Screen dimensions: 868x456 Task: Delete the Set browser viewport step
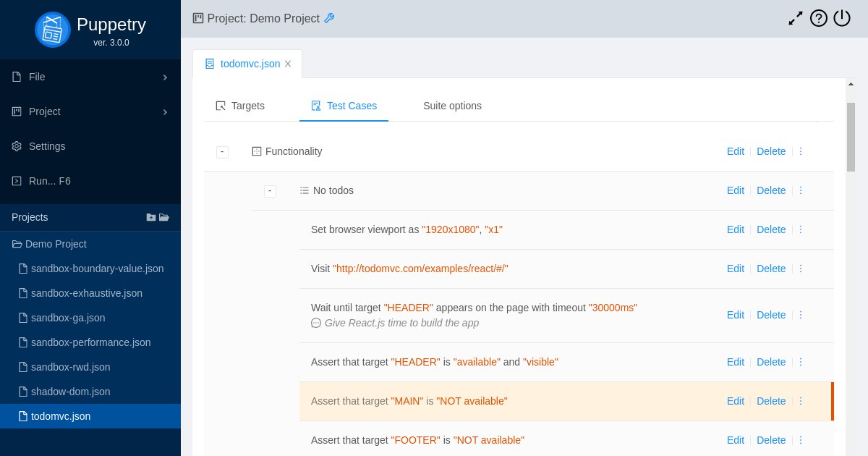click(771, 229)
